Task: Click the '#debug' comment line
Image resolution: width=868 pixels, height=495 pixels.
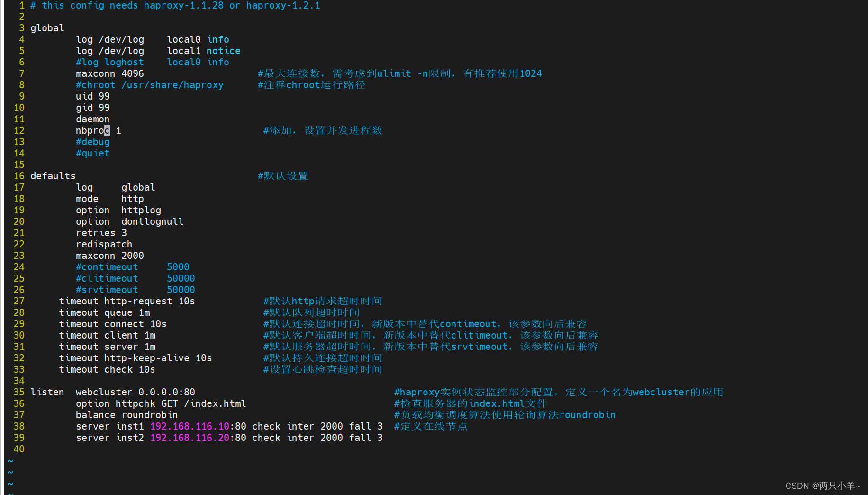Action: [x=93, y=142]
